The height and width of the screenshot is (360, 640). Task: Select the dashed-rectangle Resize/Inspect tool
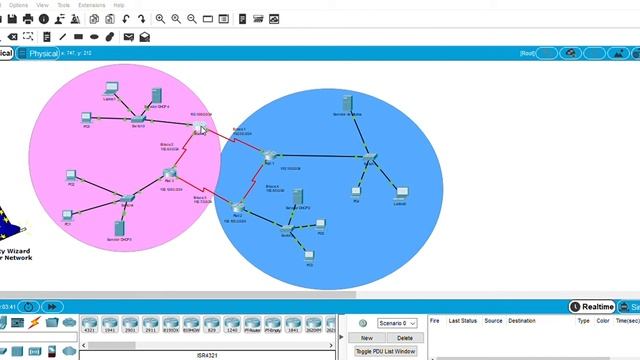(28, 37)
